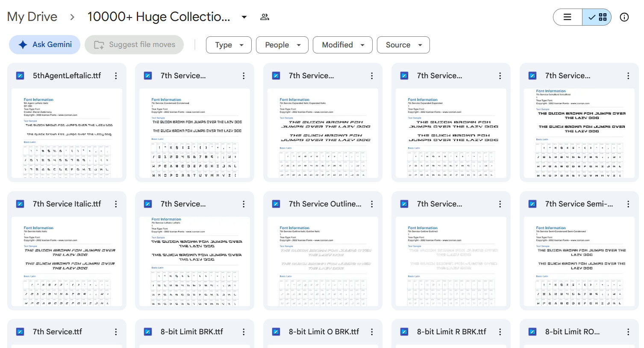Open More actions for 7th Service Italic.ttf
Screen dimensions: 644x348
pyautogui.click(x=116, y=204)
